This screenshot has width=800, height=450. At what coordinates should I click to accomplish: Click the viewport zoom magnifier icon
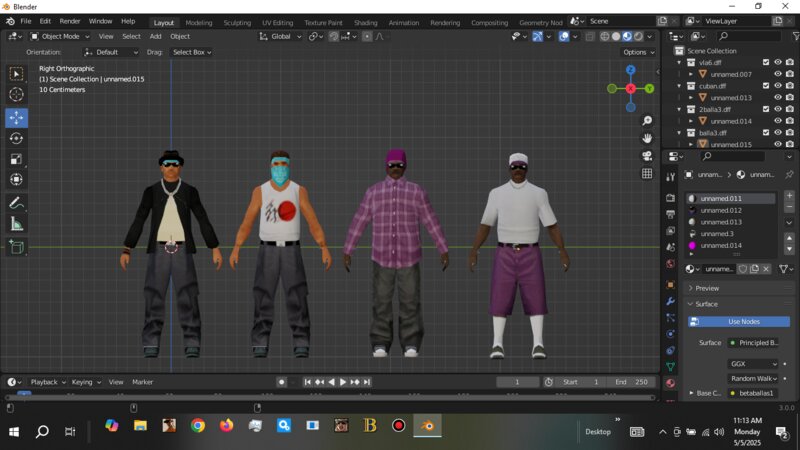click(647, 120)
